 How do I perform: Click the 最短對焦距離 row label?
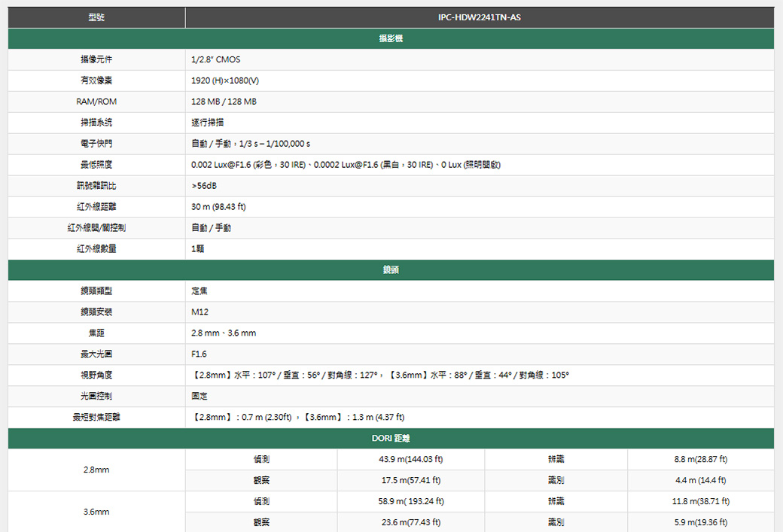click(x=96, y=418)
